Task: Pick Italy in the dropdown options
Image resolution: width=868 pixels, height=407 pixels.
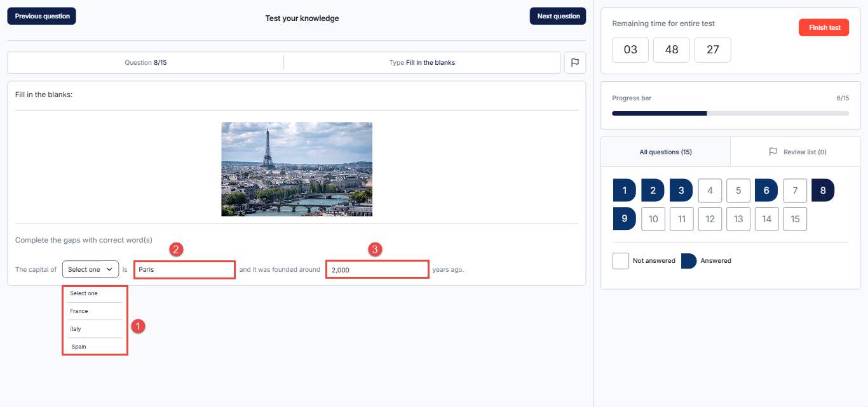Action: (x=76, y=329)
